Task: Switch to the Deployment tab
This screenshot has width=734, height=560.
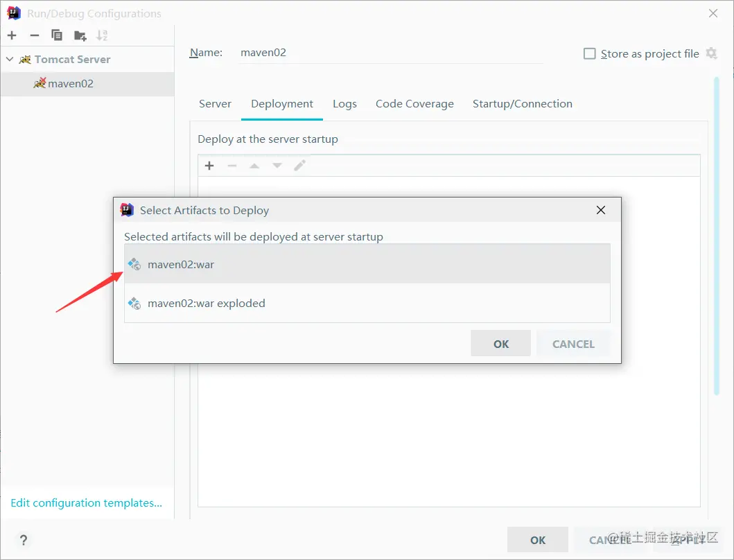Action: pyautogui.click(x=282, y=104)
